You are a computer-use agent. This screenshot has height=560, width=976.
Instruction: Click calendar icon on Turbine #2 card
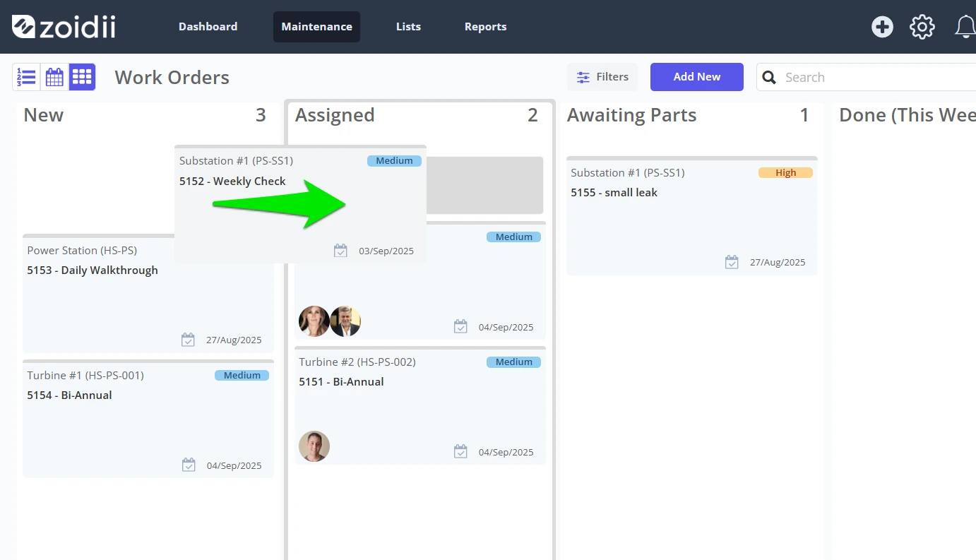(460, 451)
